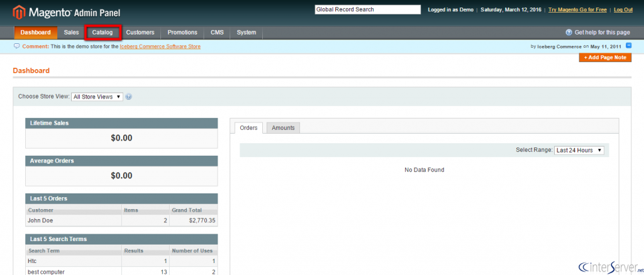This screenshot has height=275, width=644.
Task: Click the Results column header
Action: pos(145,251)
